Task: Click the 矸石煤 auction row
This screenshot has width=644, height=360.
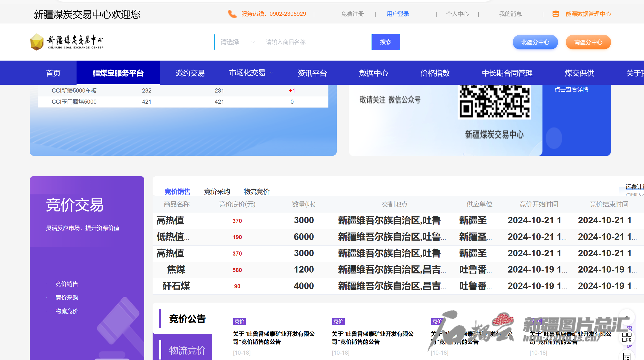Action: click(398, 286)
